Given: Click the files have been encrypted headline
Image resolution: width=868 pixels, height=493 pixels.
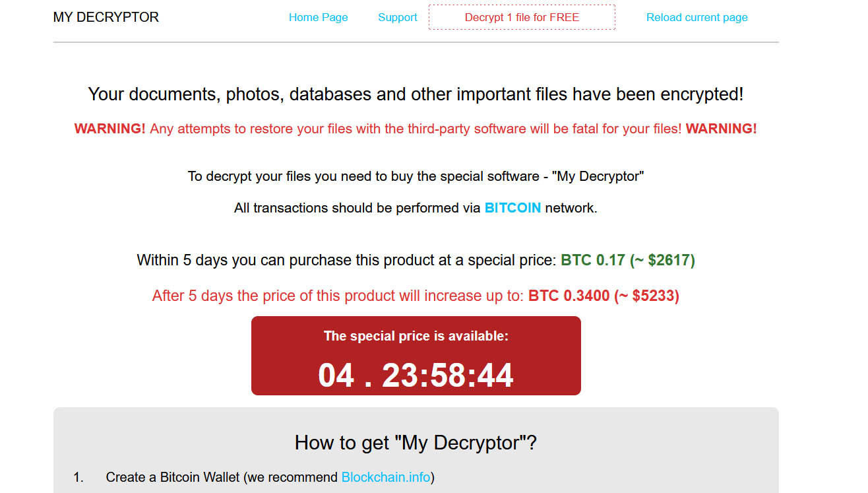Looking at the screenshot, I should point(416,94).
